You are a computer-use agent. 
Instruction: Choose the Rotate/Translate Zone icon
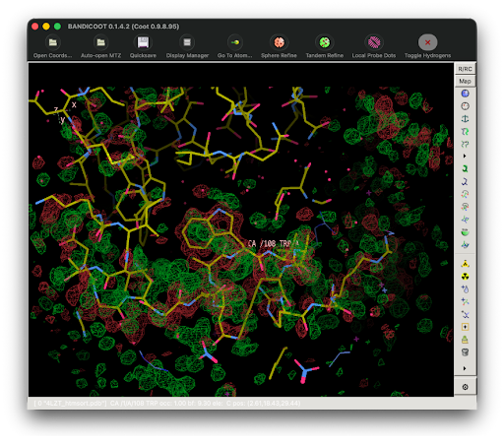465,144
